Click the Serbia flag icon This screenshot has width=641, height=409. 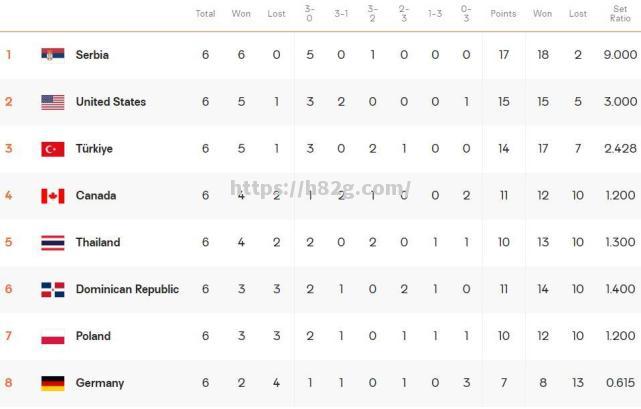53,55
